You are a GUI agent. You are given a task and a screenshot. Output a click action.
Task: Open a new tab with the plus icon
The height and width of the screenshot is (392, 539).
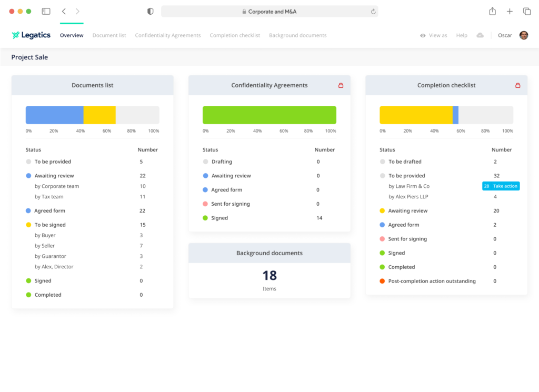click(x=510, y=12)
